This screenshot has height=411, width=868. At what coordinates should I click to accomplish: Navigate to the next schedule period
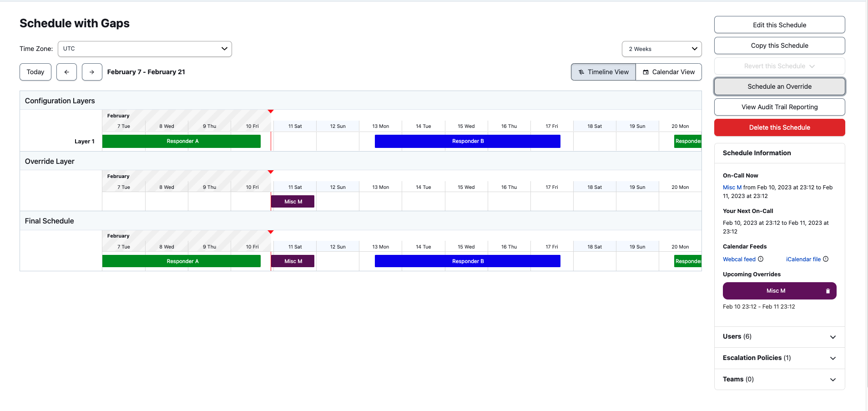(x=91, y=71)
